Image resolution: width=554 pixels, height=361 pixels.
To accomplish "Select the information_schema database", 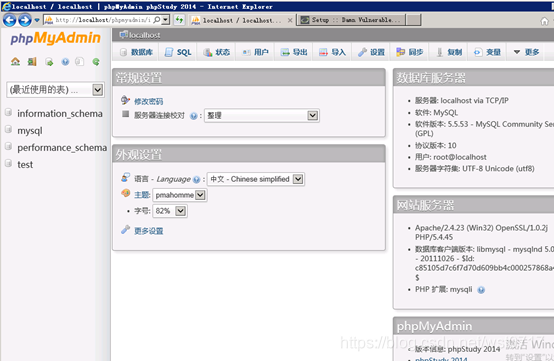I will click(x=60, y=114).
